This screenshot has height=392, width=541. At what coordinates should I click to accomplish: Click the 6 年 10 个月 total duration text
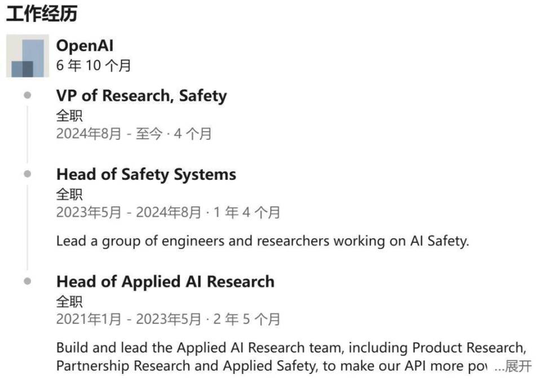coord(94,66)
